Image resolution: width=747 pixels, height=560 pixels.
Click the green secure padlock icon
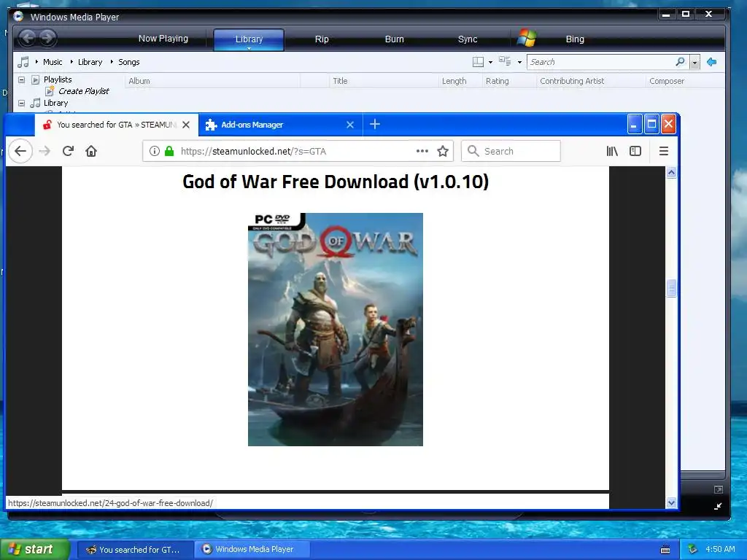coord(169,152)
